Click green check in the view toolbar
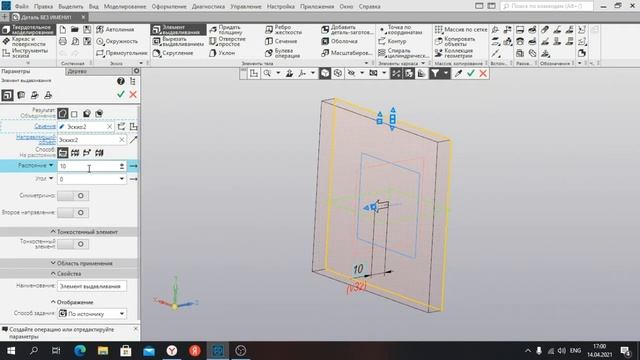This screenshot has height=360, width=640. pyautogui.click(x=471, y=73)
